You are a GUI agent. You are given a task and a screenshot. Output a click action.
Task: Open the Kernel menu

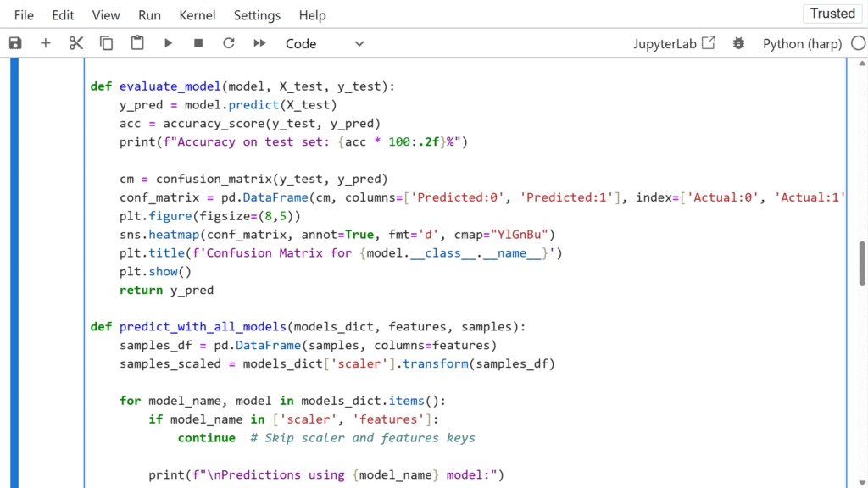tap(197, 14)
